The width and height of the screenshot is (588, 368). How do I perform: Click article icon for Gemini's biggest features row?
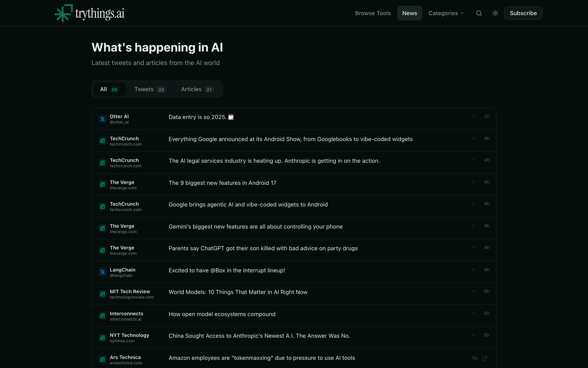click(x=102, y=228)
